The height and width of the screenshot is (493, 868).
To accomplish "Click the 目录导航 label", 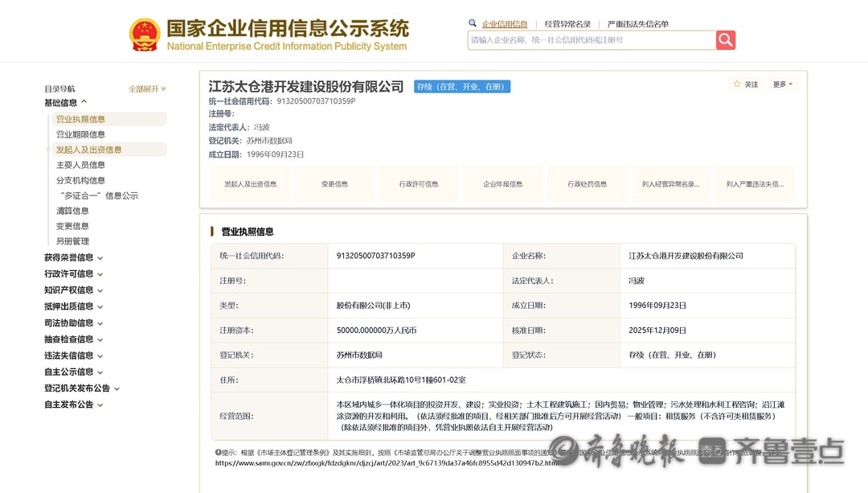I will point(59,88).
